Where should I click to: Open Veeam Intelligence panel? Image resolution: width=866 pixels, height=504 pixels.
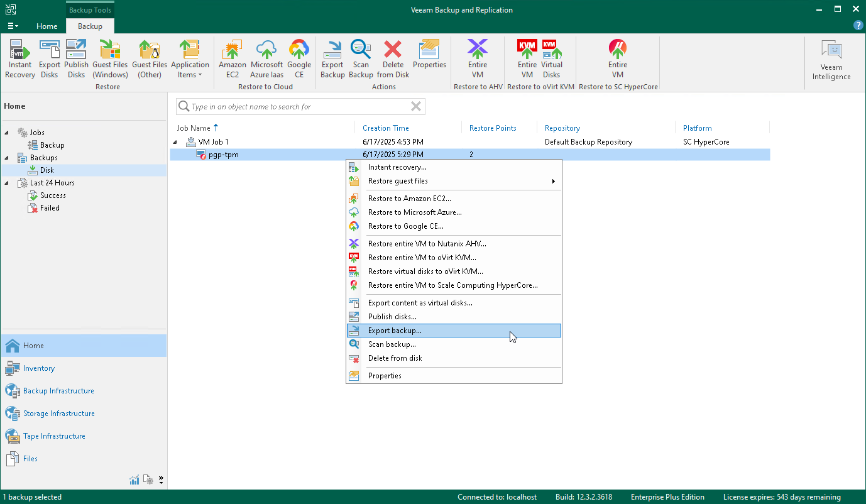tap(831, 61)
